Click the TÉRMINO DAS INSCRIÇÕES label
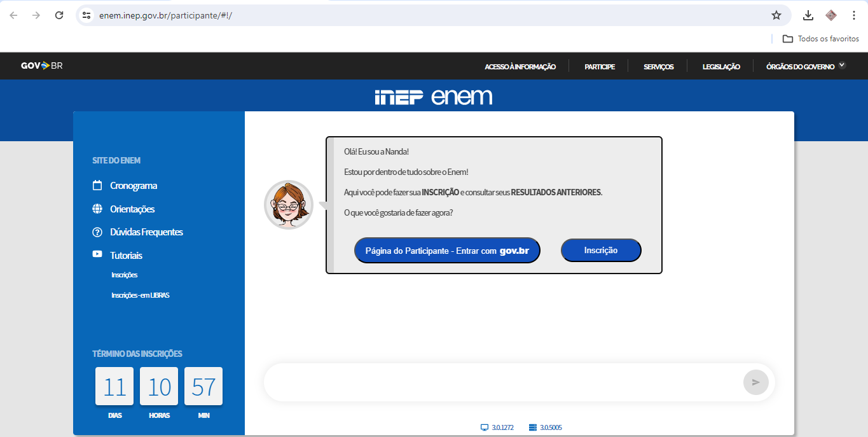The width and height of the screenshot is (868, 437). pyautogui.click(x=137, y=354)
